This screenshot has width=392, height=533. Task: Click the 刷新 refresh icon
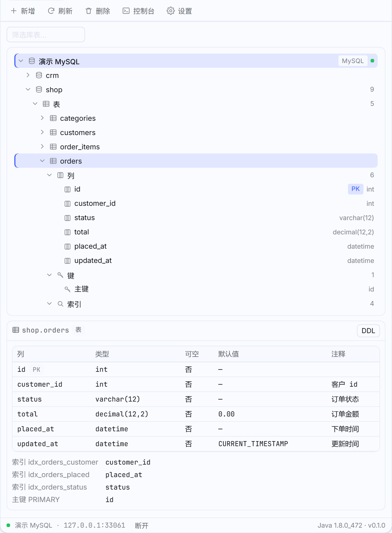[x=51, y=11]
